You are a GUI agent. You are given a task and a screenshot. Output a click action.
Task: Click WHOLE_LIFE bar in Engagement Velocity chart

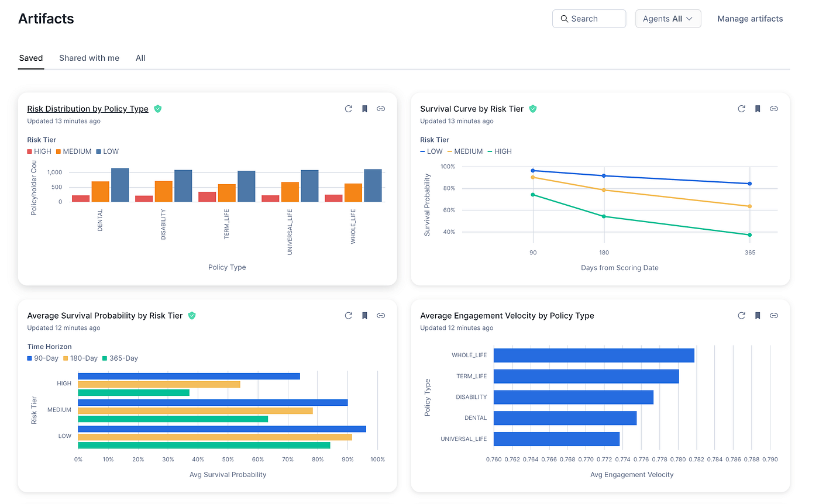click(x=594, y=355)
